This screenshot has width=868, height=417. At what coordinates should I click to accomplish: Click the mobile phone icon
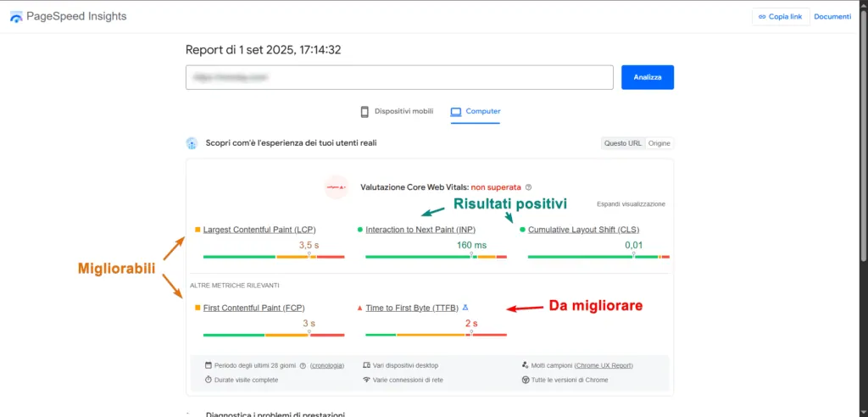[x=364, y=112]
